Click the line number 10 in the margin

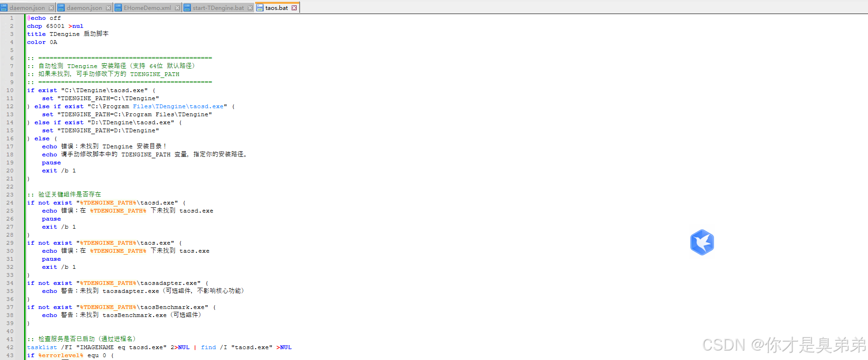(x=10, y=90)
